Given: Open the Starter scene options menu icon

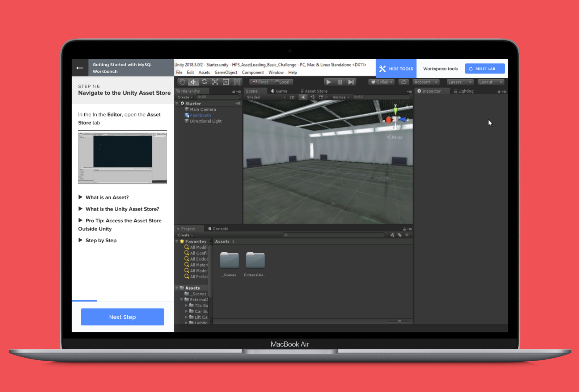Looking at the screenshot, I should 238,103.
